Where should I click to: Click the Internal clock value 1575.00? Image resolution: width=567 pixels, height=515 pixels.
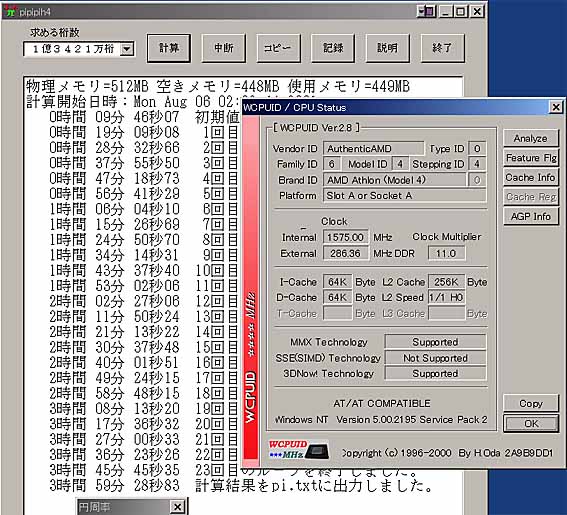346,237
